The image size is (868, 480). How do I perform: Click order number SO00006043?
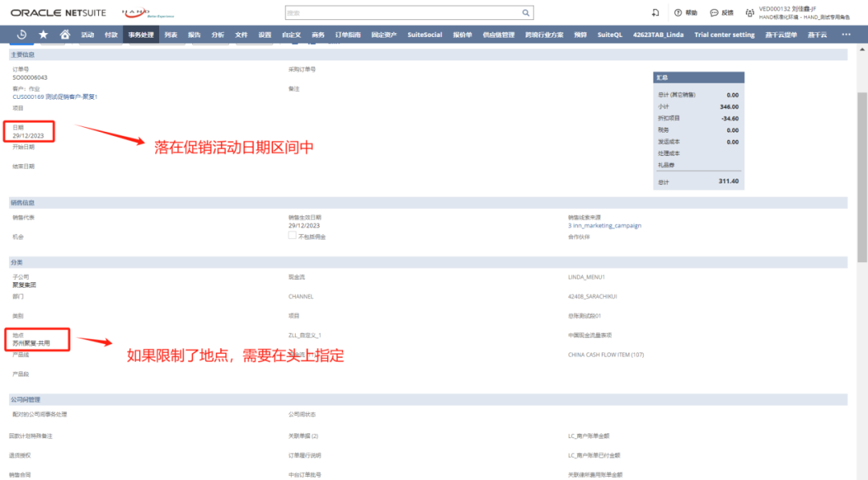tap(30, 77)
